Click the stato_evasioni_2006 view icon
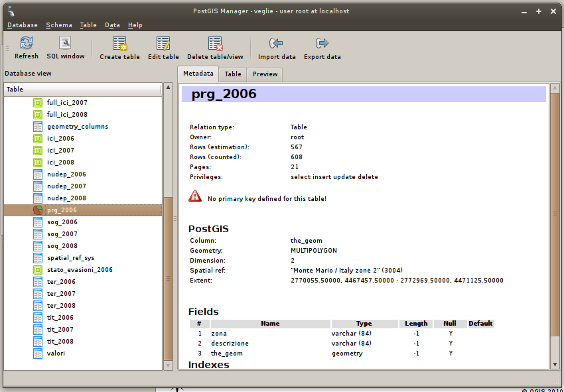 click(x=38, y=270)
